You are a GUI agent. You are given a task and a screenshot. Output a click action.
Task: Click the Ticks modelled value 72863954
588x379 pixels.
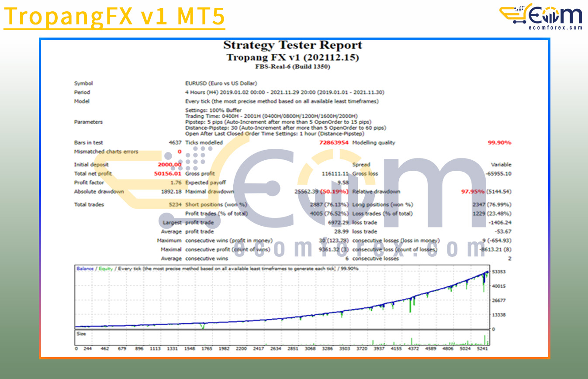pos(334,143)
